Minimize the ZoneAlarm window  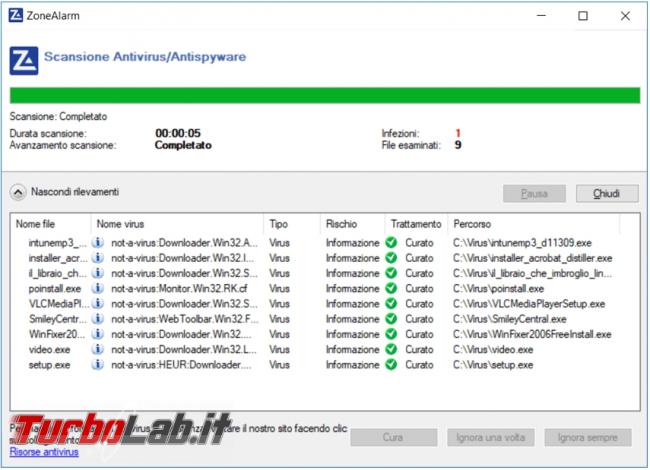point(541,16)
